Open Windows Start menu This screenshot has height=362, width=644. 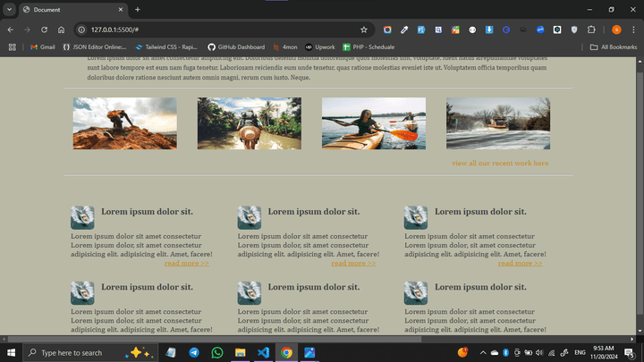coord(11,352)
